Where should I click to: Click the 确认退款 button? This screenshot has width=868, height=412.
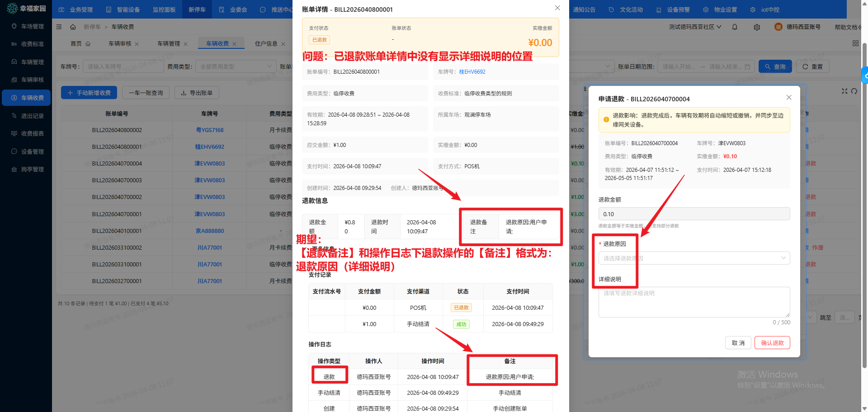[772, 343]
